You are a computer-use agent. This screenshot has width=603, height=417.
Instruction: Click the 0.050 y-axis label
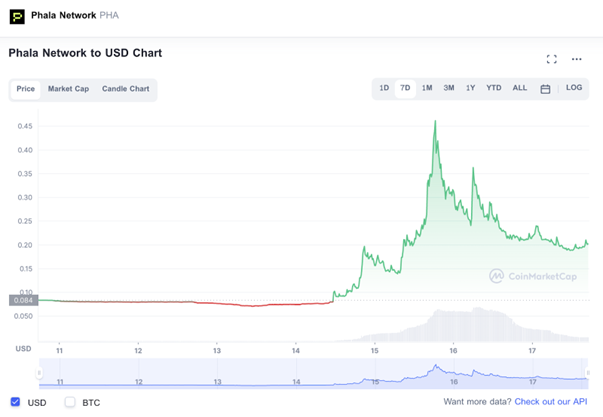click(x=23, y=316)
